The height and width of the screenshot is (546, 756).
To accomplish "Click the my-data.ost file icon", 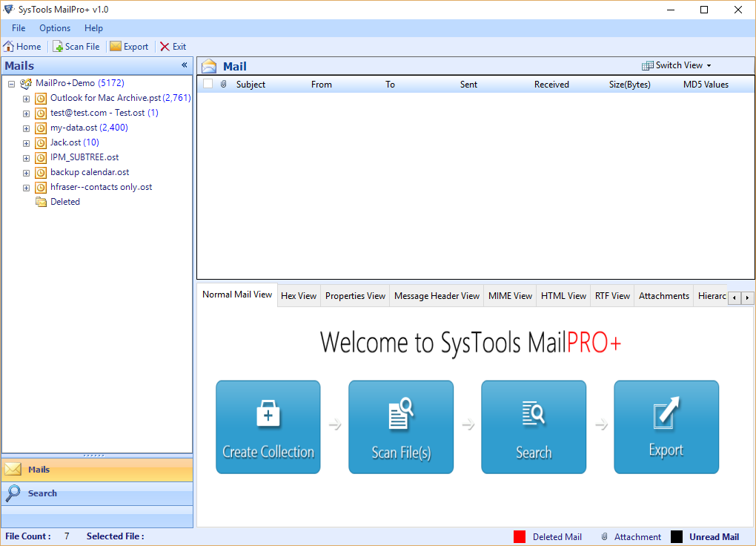I will pos(41,128).
